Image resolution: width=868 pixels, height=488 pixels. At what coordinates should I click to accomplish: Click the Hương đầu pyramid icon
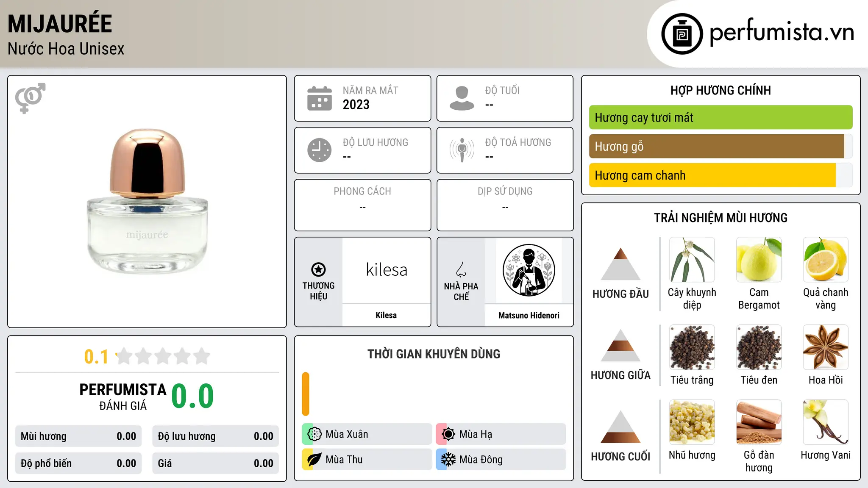620,263
